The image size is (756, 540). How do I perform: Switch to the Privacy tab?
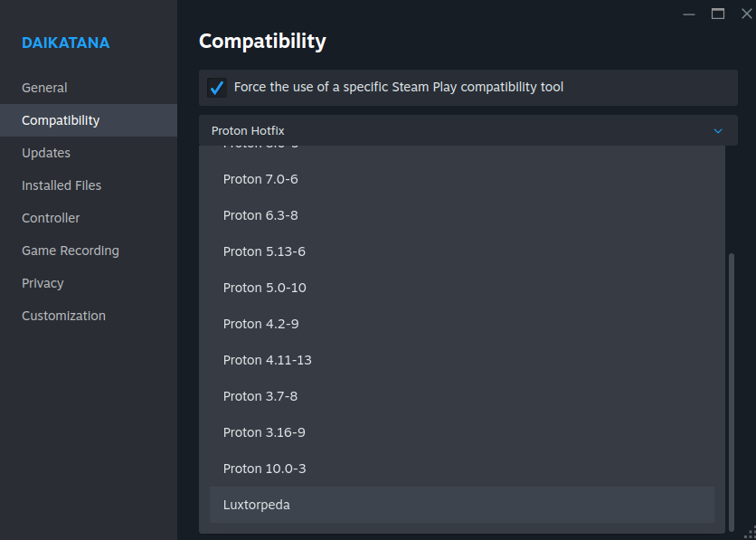(43, 283)
